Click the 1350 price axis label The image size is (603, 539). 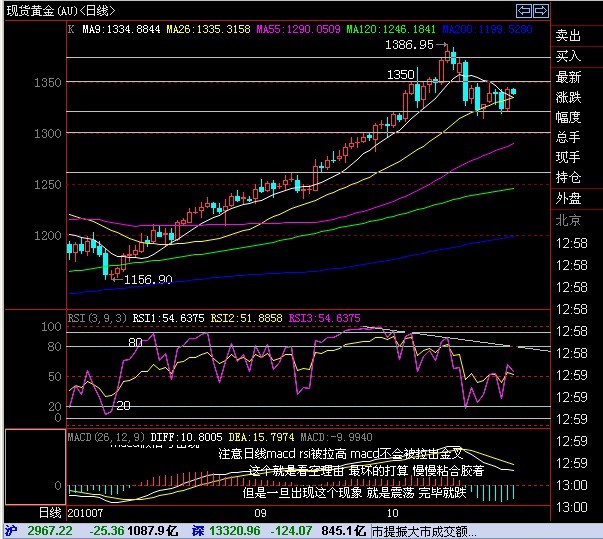click(x=48, y=83)
